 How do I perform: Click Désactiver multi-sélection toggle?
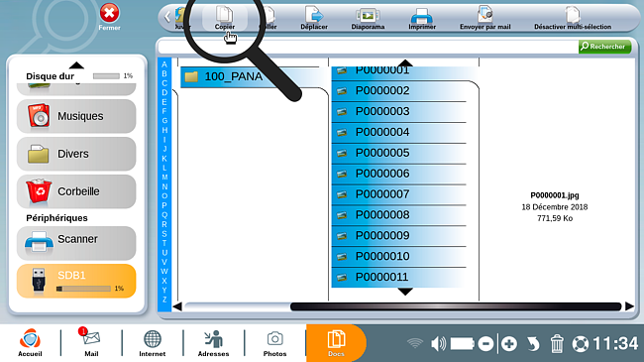pyautogui.click(x=573, y=18)
